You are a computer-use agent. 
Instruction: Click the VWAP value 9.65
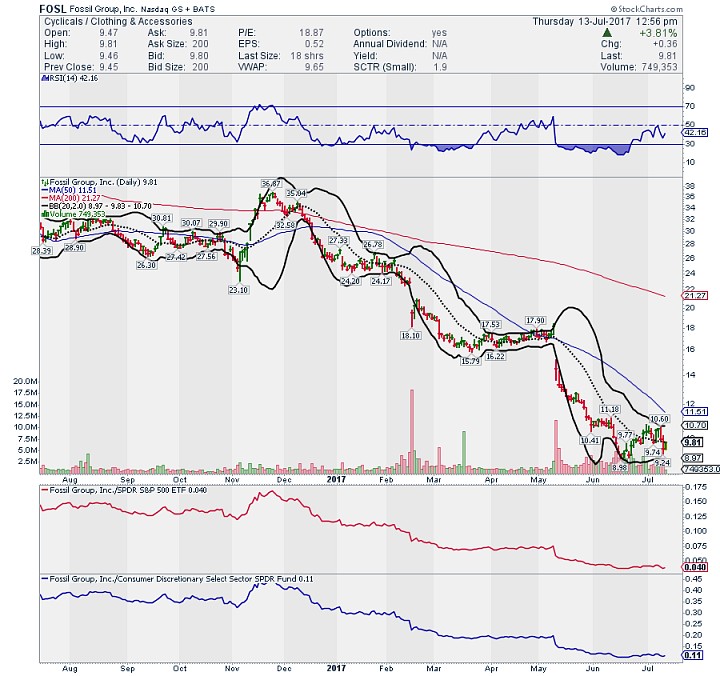(314, 67)
